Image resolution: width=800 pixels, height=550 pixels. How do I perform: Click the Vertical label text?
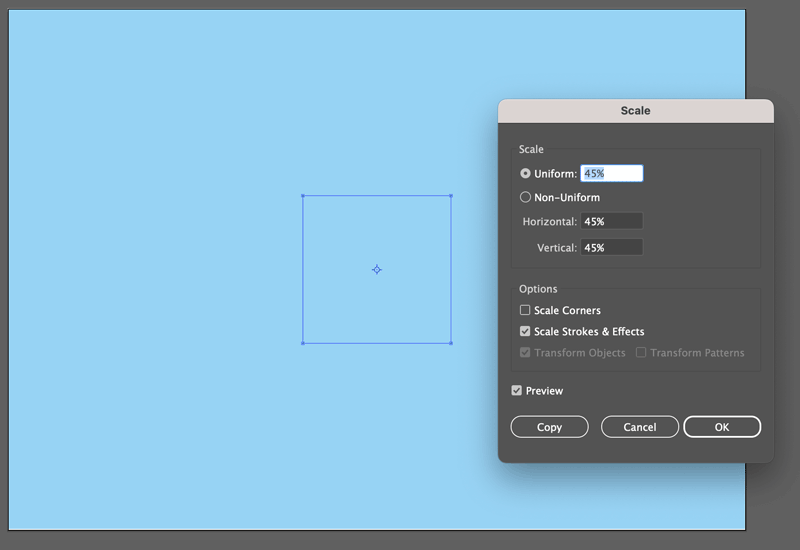[557, 247]
